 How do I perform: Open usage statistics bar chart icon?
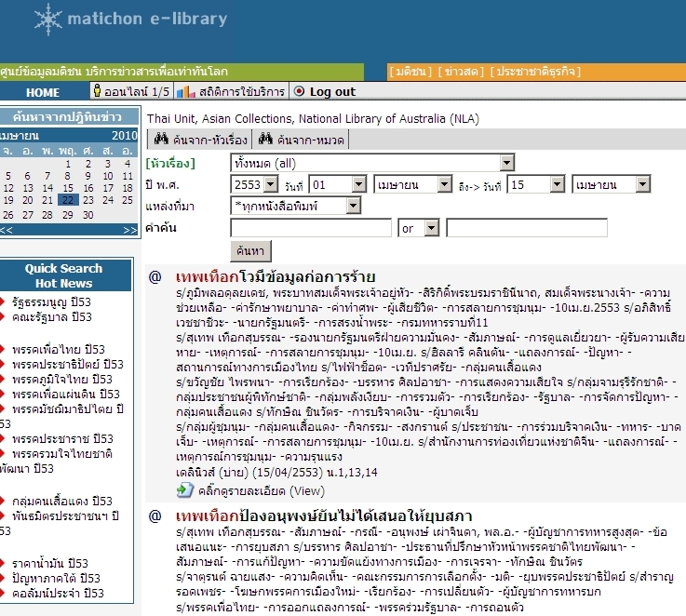(x=185, y=92)
